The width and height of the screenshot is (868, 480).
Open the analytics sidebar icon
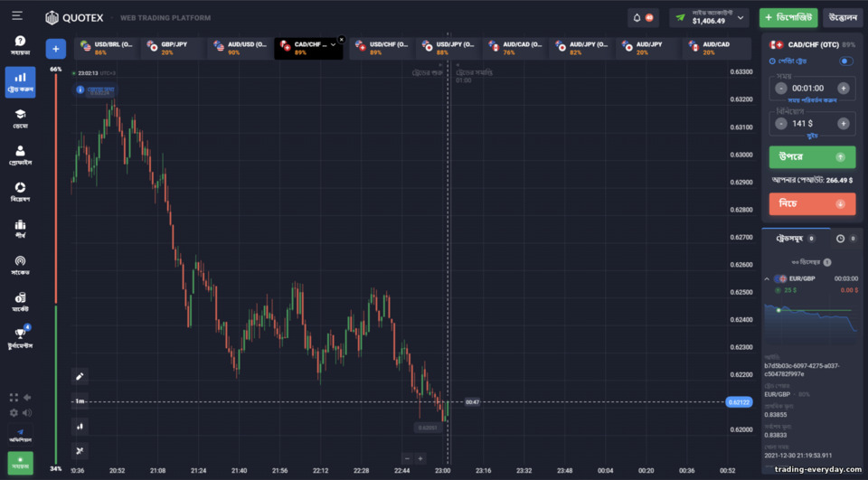pyautogui.click(x=20, y=191)
